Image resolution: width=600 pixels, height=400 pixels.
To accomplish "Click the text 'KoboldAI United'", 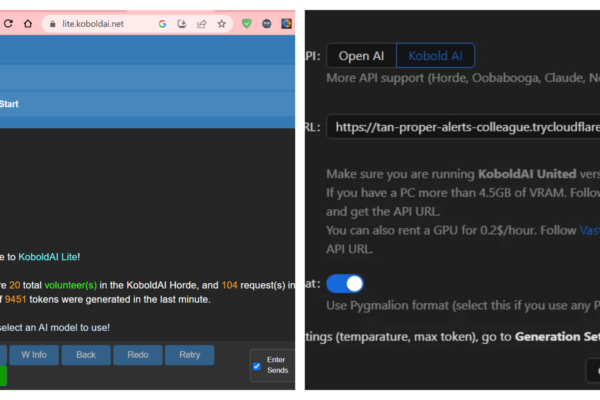I will (527, 174).
